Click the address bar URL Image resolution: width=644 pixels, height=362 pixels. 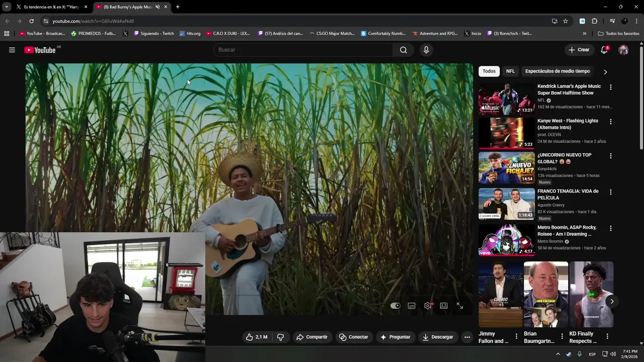pos(93,21)
